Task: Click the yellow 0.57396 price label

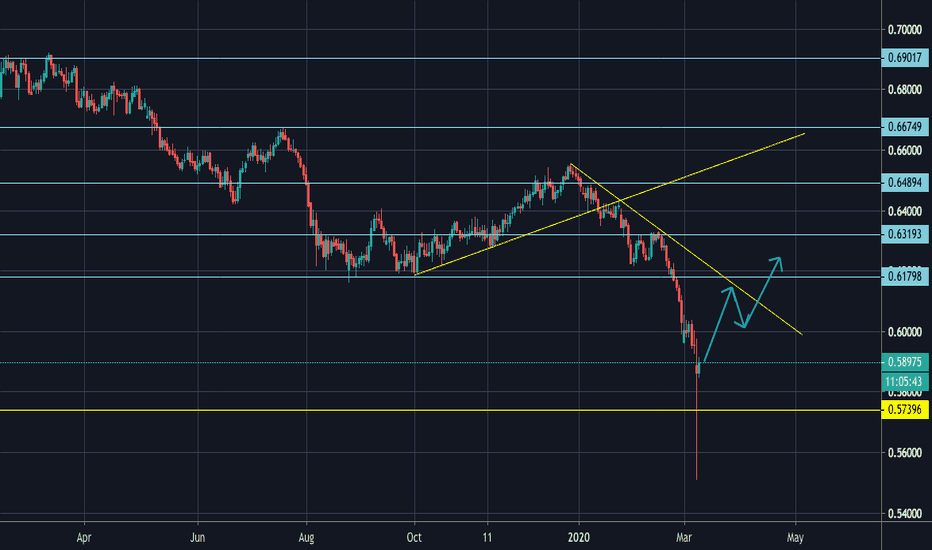Action: [x=905, y=410]
